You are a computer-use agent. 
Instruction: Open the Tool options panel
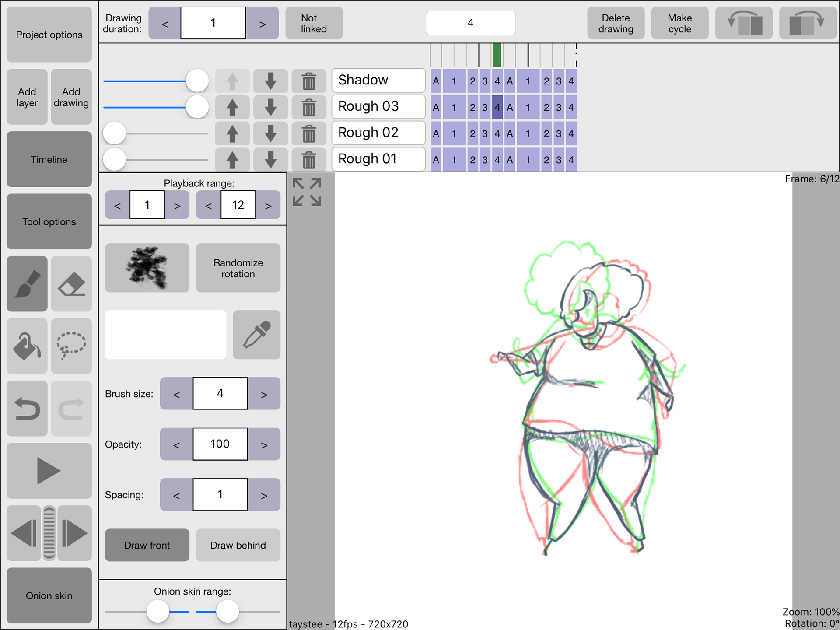pyautogui.click(x=49, y=222)
